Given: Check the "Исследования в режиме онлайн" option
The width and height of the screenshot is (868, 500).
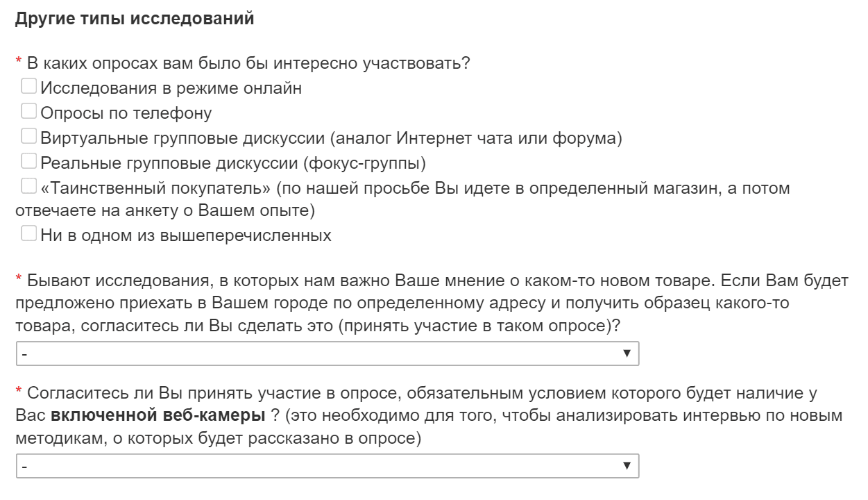Looking at the screenshot, I should coord(28,85).
